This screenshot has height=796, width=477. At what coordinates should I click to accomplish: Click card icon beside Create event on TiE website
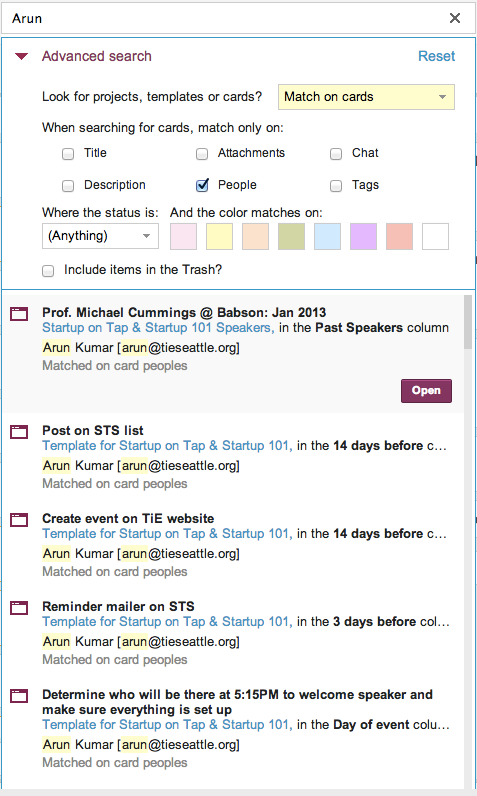(x=19, y=519)
